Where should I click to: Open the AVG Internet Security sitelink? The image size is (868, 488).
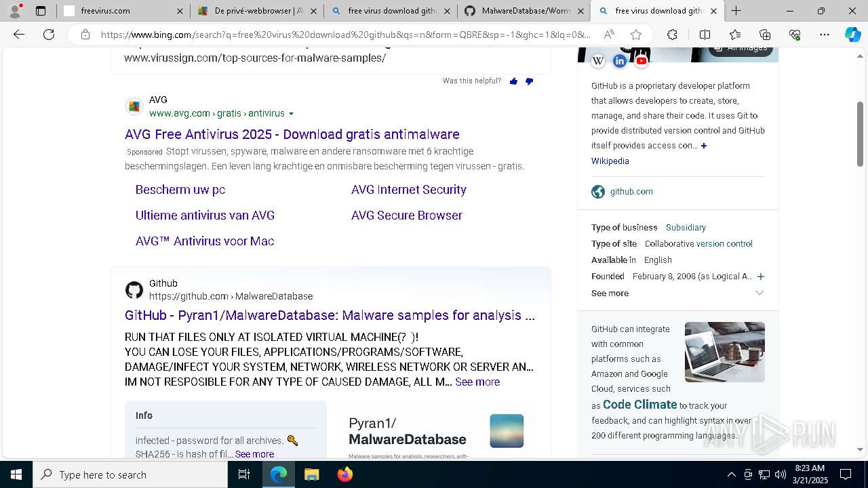(x=409, y=190)
